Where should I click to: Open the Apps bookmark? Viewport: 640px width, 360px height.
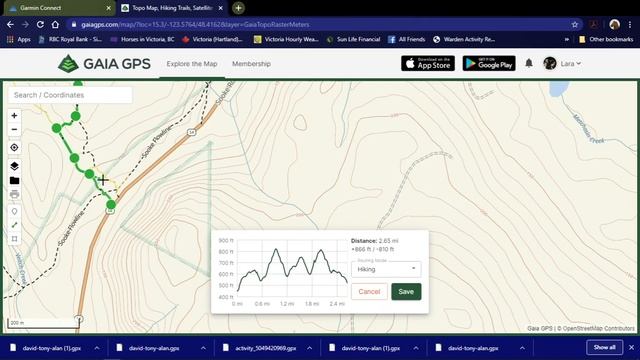[x=19, y=40]
